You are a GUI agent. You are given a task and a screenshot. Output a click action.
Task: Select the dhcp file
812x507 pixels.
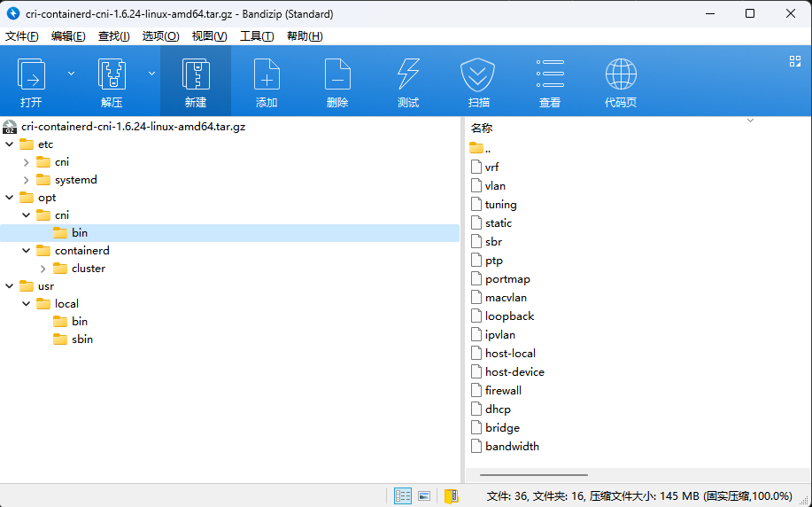pos(491,409)
